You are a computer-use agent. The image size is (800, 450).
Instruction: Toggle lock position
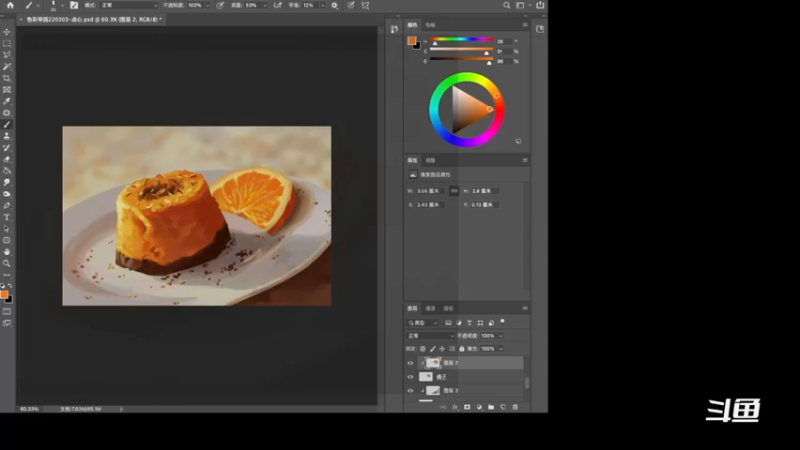442,349
